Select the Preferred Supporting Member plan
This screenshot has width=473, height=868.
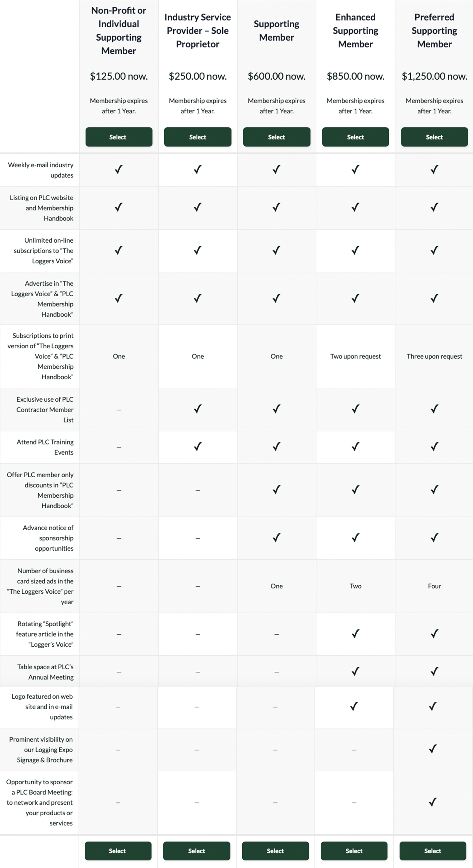[x=434, y=137]
